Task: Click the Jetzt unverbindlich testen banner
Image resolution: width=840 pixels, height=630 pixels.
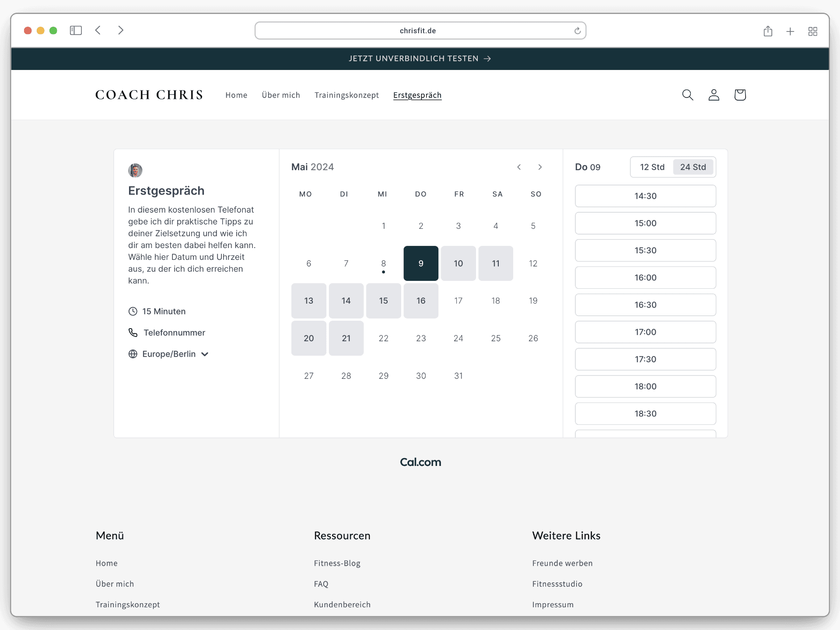Action: [420, 59]
